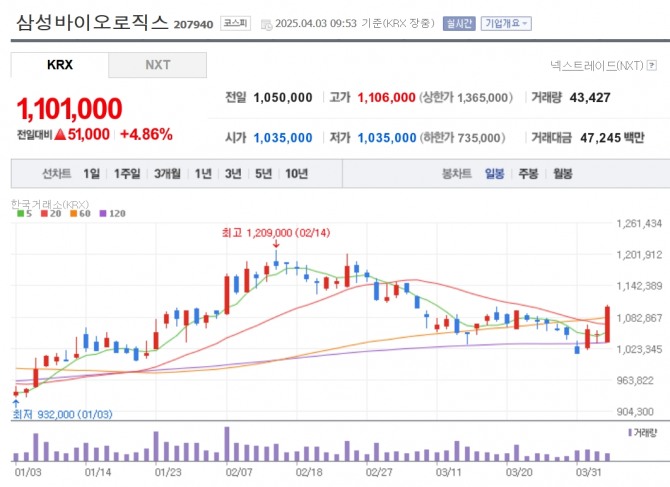This screenshot has width=670, height=487.
Task: Switch to the NXT exchange tab
Action: pos(158,65)
